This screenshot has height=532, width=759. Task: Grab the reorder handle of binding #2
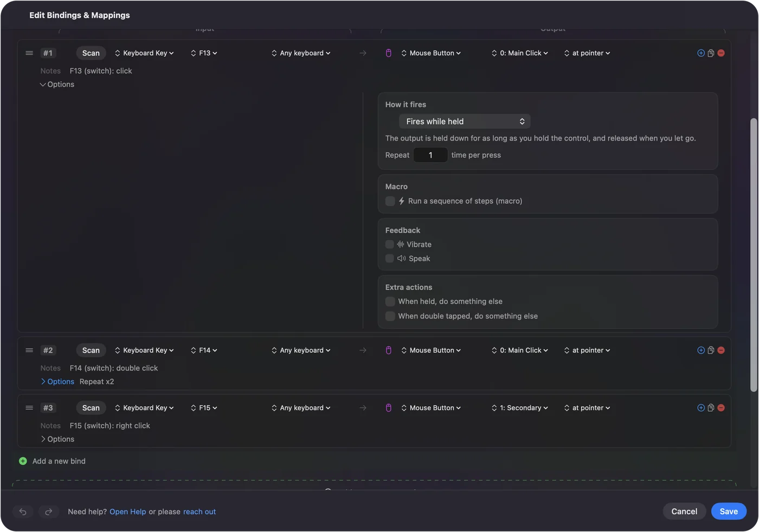pos(29,350)
